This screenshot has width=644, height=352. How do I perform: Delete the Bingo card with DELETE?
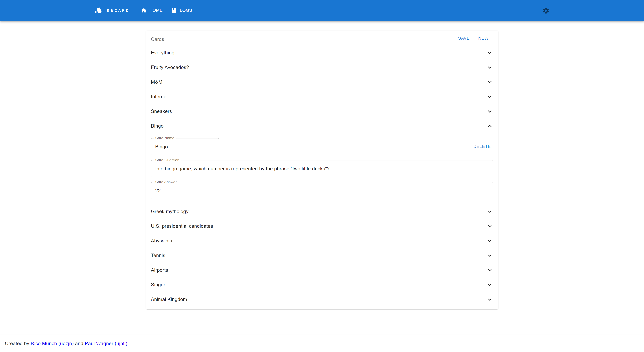point(482,146)
